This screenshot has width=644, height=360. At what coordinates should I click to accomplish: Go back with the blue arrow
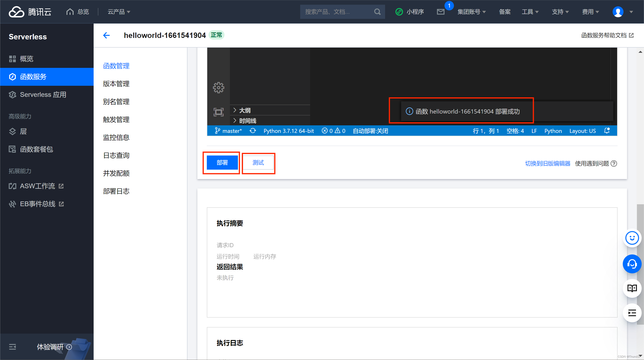pos(106,35)
